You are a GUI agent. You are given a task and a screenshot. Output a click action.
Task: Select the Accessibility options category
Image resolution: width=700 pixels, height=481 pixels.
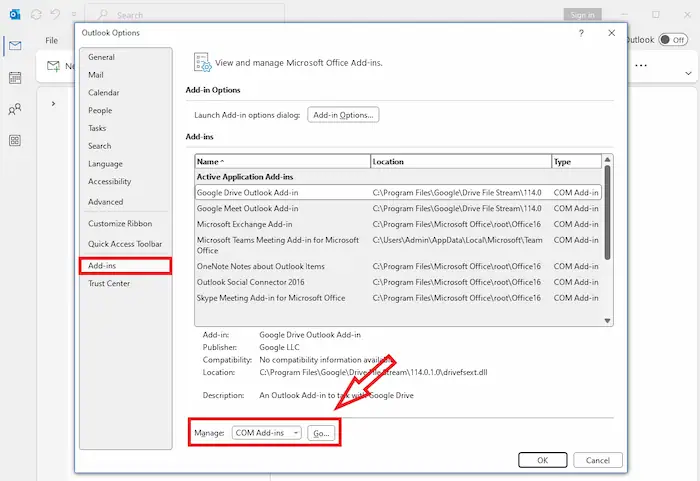coord(109,181)
